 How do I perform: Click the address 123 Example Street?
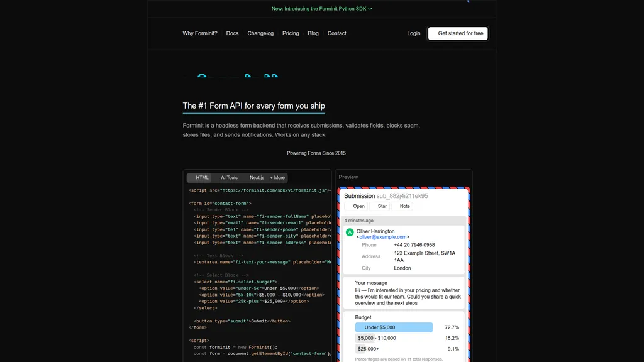(x=425, y=256)
